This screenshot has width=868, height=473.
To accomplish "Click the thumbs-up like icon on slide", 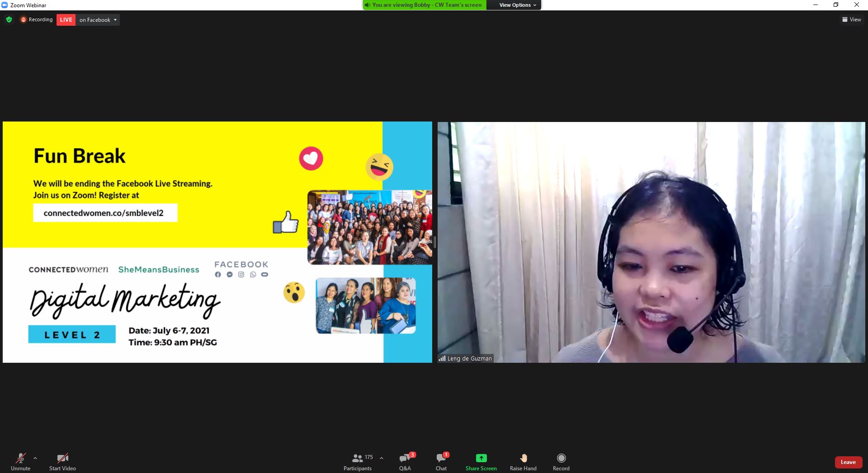I will pyautogui.click(x=286, y=222).
